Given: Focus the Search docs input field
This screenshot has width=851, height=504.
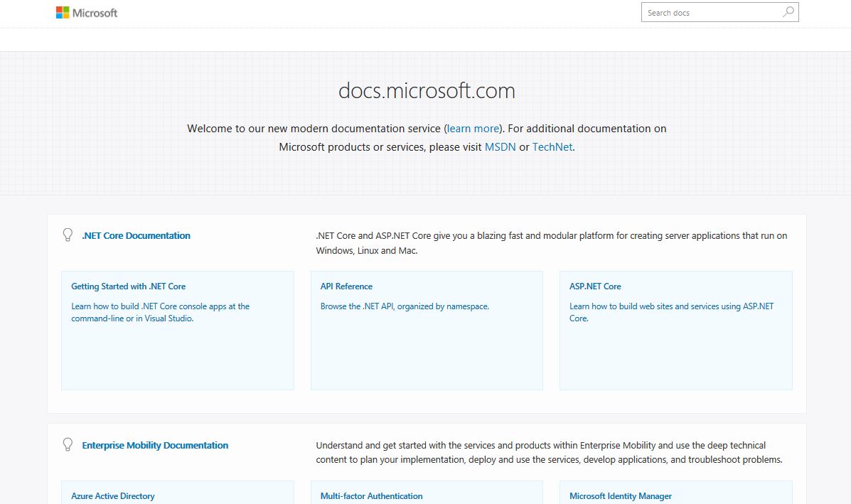Looking at the screenshot, I should pyautogui.click(x=719, y=13).
